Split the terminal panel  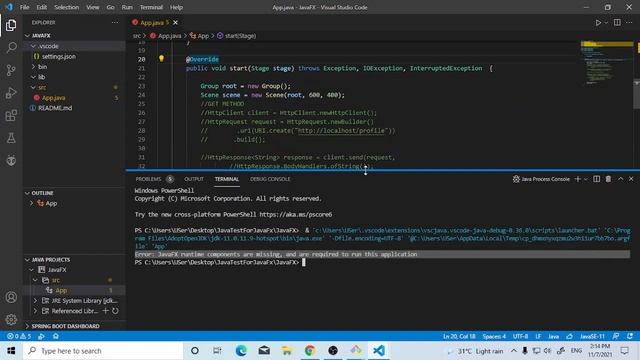(596, 179)
